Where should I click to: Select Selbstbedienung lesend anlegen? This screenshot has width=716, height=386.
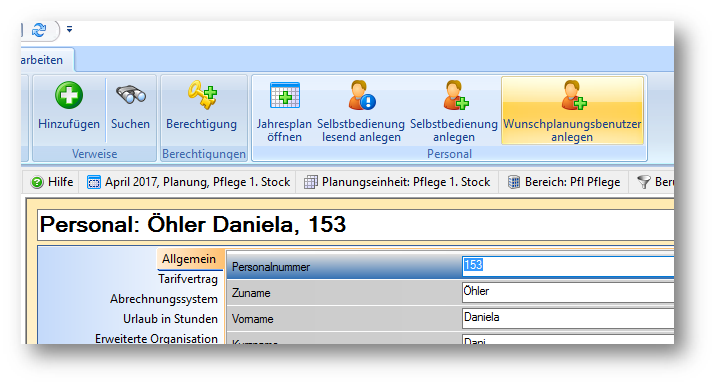pos(361,111)
